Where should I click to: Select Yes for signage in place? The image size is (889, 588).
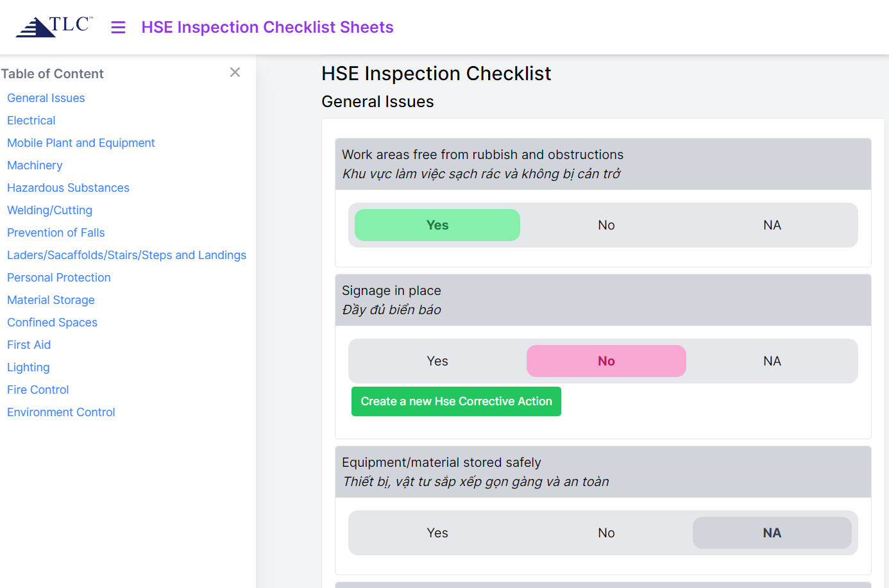click(437, 361)
